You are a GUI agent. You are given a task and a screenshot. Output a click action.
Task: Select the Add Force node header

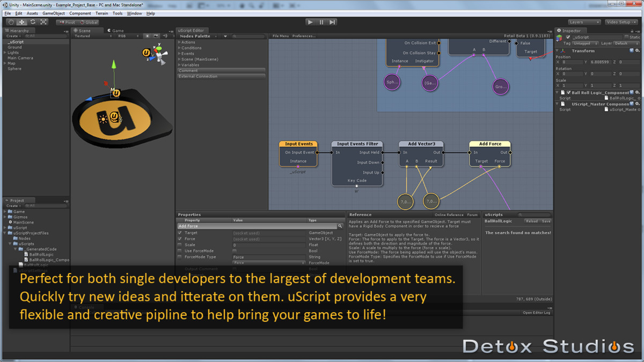click(490, 144)
